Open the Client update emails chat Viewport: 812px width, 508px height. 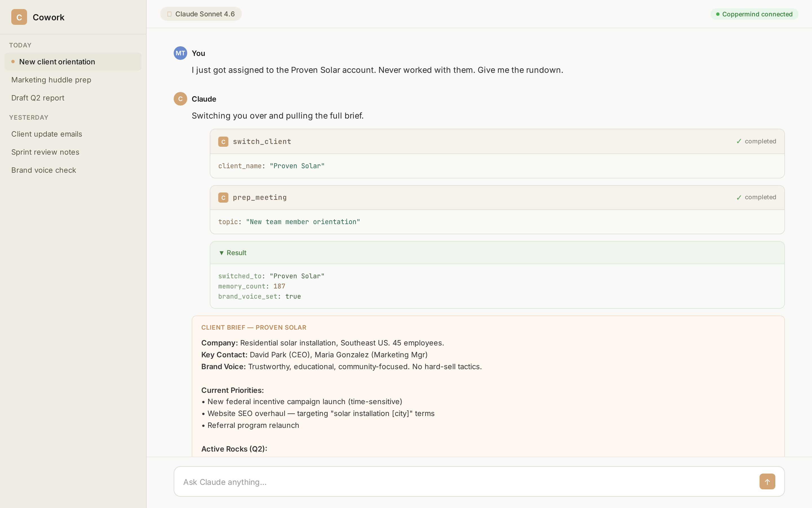[73, 134]
